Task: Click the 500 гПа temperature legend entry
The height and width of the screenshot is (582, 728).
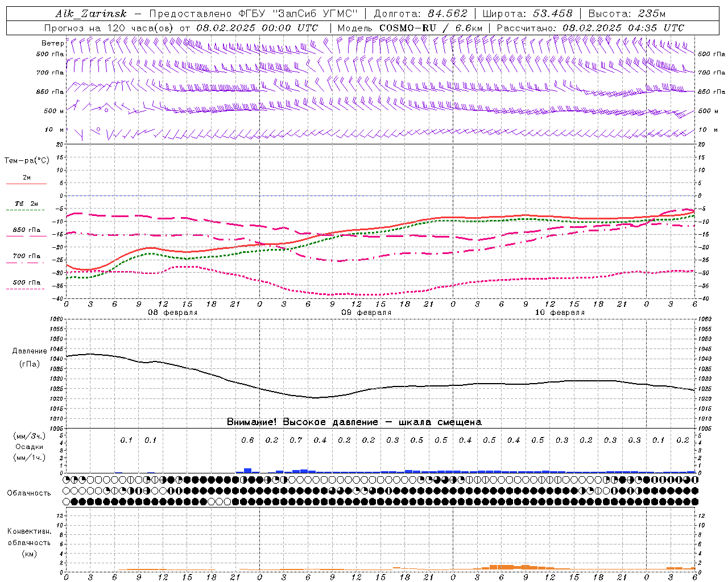Action: pyautogui.click(x=27, y=282)
